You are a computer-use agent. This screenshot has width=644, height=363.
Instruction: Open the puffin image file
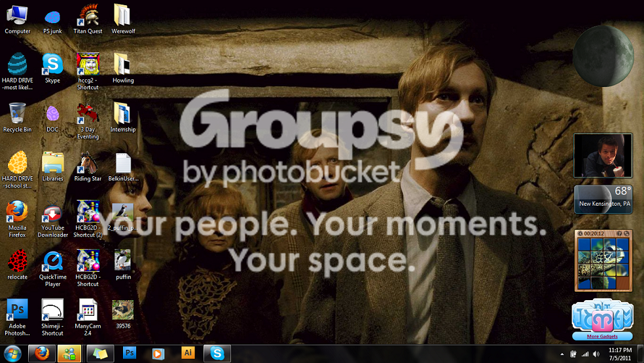point(123,265)
